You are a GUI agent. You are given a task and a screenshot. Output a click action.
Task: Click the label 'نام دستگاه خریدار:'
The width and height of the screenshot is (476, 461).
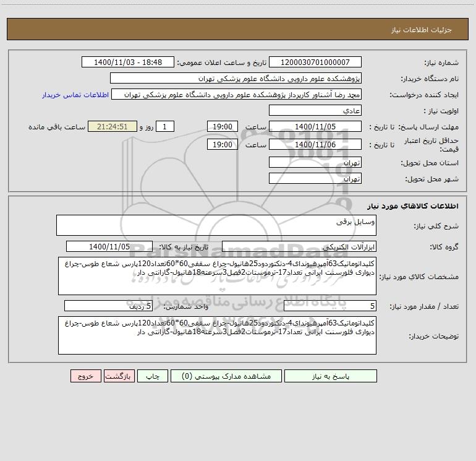coord(430,79)
